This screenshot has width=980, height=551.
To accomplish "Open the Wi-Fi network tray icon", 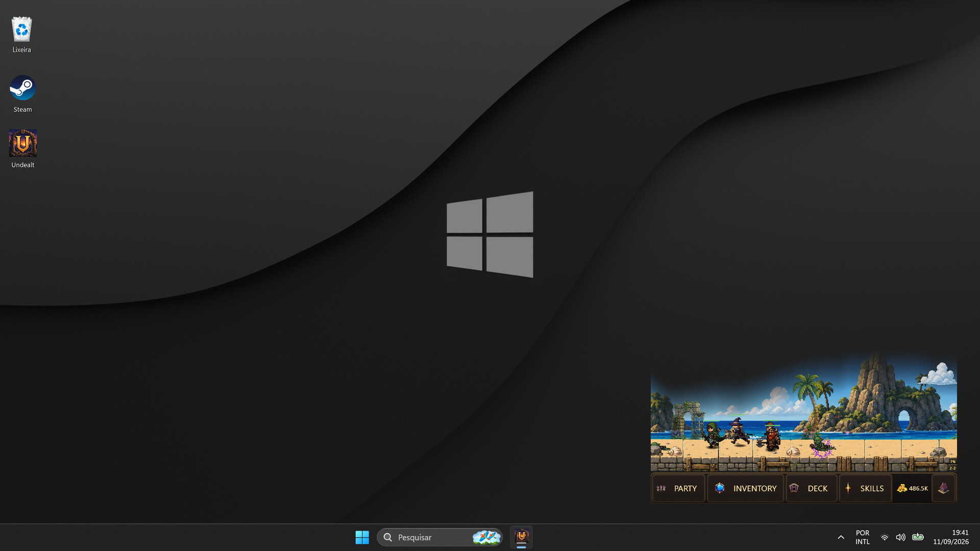I will pyautogui.click(x=885, y=537).
